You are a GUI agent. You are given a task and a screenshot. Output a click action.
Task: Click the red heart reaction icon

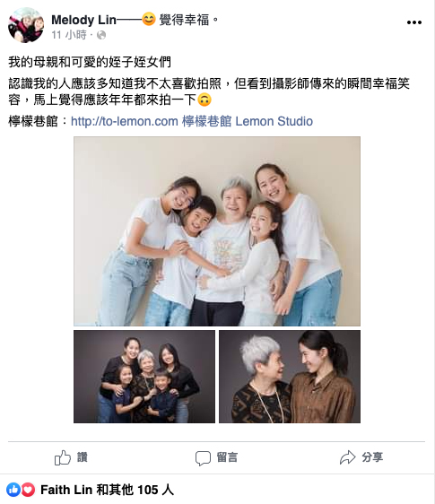coord(28,490)
